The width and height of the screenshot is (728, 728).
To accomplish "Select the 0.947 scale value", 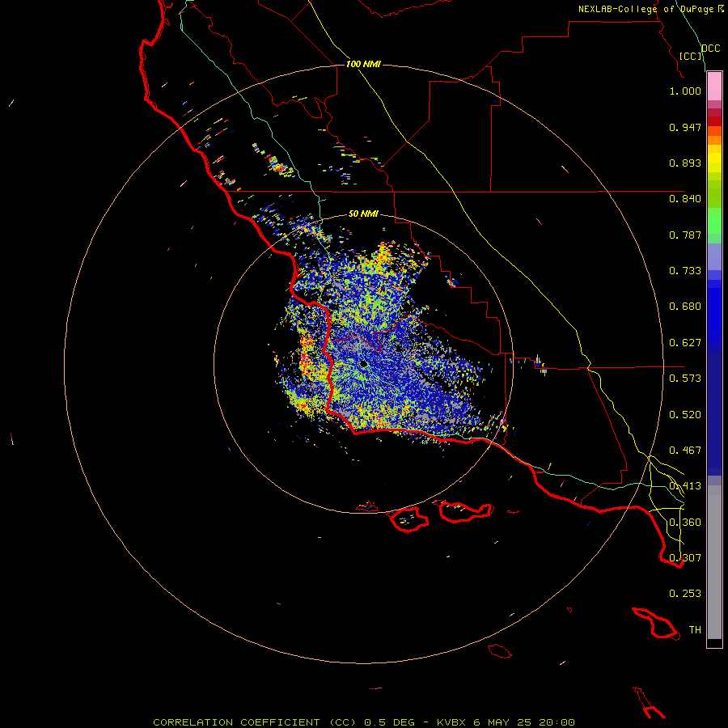I will (x=685, y=127).
